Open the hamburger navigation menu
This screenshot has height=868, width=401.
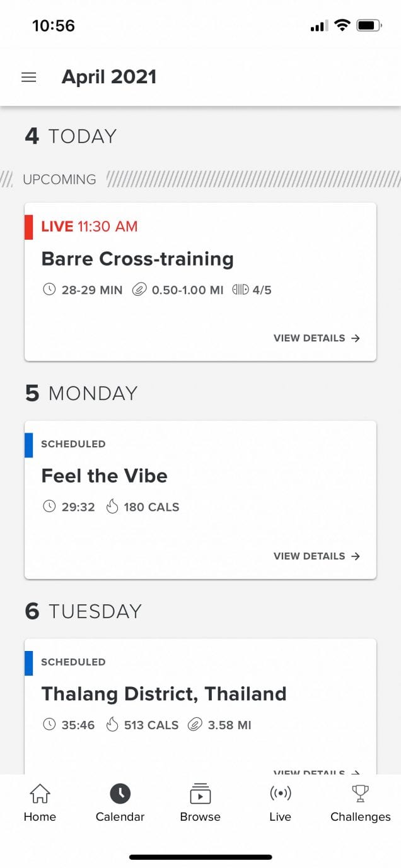(x=28, y=76)
